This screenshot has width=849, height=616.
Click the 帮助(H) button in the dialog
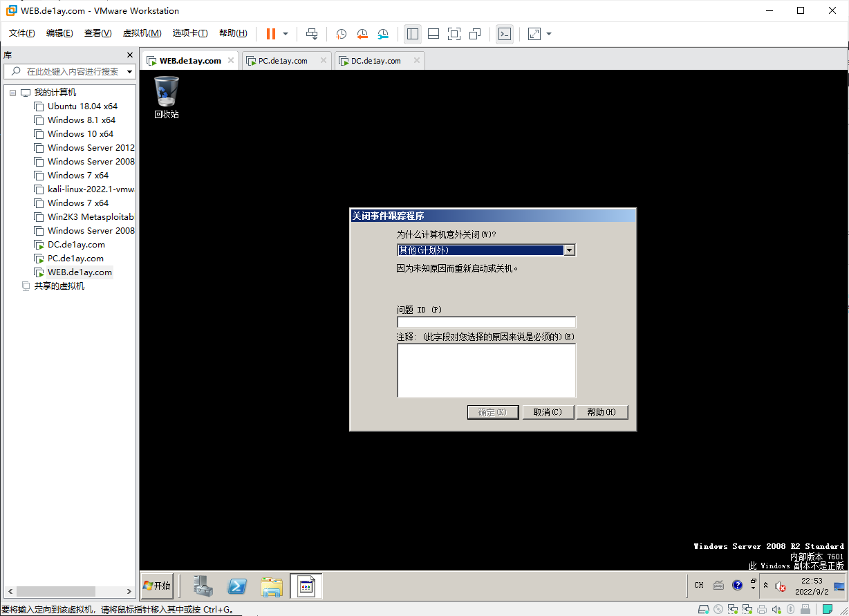(601, 412)
